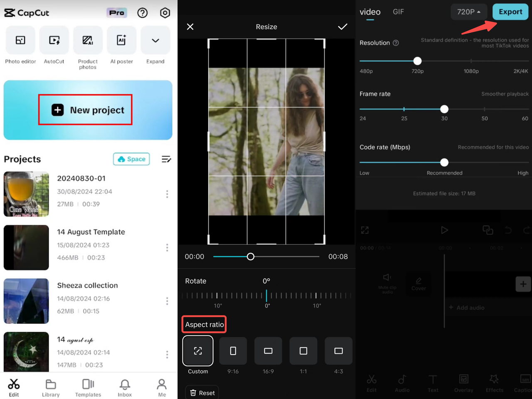This screenshot has width=532, height=399.
Task: Open the 720P resolution dropdown
Action: (469, 12)
